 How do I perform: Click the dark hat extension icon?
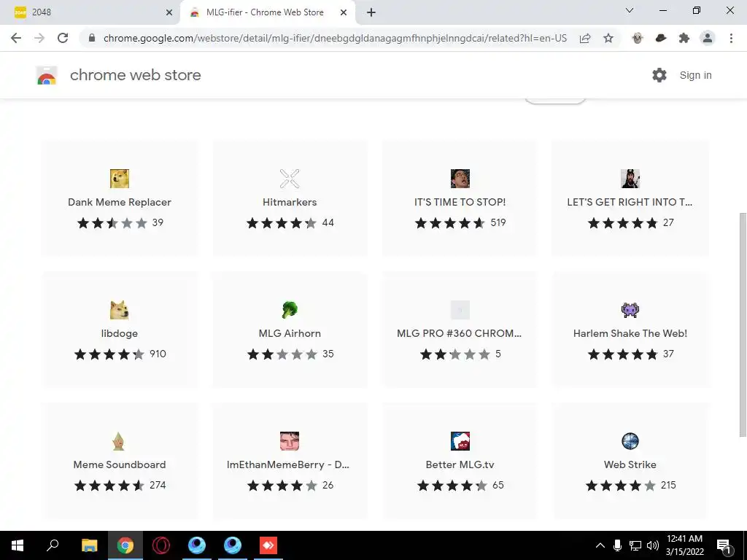click(660, 38)
